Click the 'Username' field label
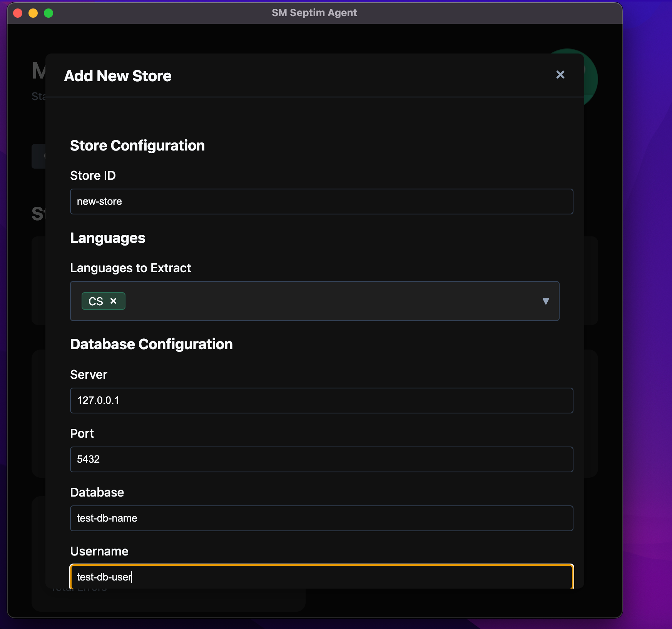The image size is (672, 629). tap(99, 551)
